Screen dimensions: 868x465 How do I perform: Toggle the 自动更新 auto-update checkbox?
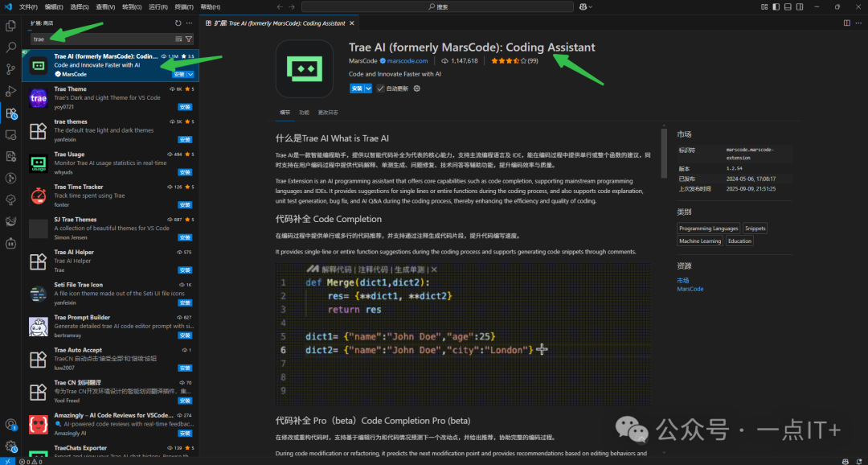pos(380,88)
